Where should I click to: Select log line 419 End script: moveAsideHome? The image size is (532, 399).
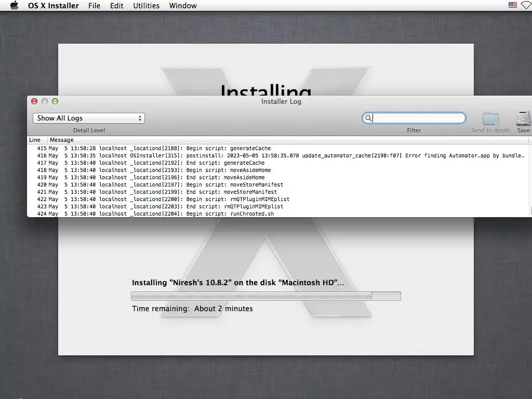[x=278, y=178]
